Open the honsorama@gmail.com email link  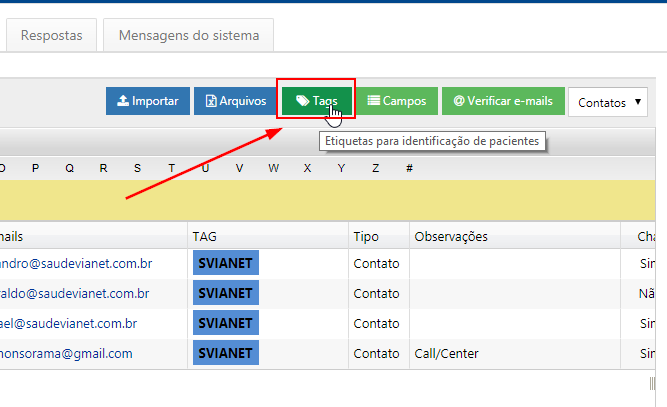click(66, 354)
